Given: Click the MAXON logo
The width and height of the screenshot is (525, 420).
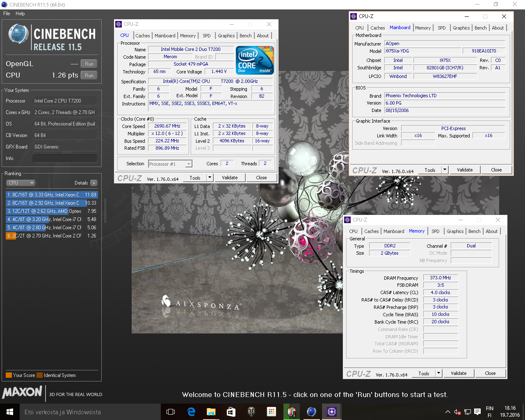Looking at the screenshot, I should point(22,392).
